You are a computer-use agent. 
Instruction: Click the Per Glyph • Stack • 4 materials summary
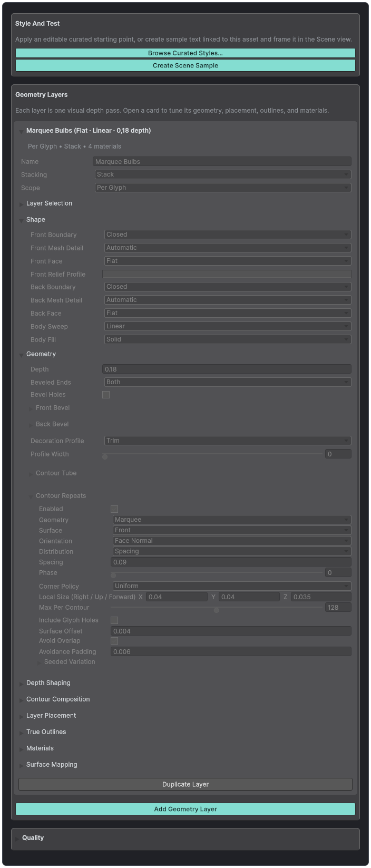coord(74,147)
